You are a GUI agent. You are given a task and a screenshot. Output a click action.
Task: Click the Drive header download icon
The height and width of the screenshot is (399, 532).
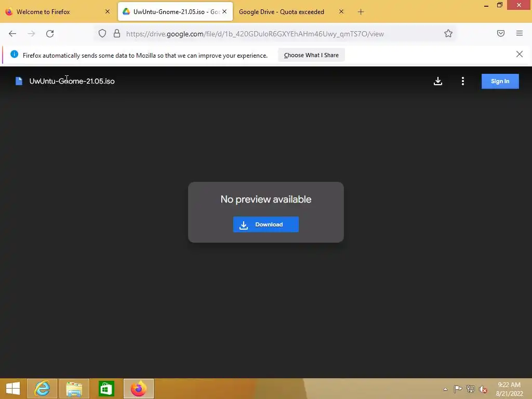(437, 81)
